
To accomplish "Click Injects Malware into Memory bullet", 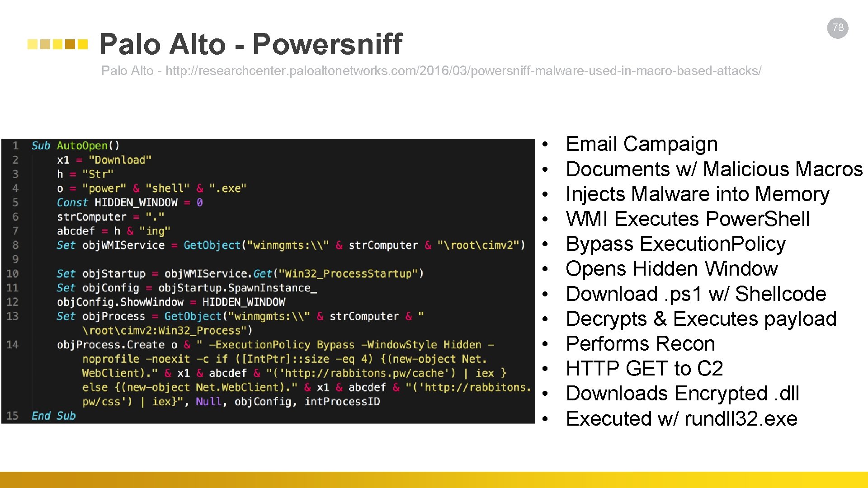I will click(x=697, y=194).
